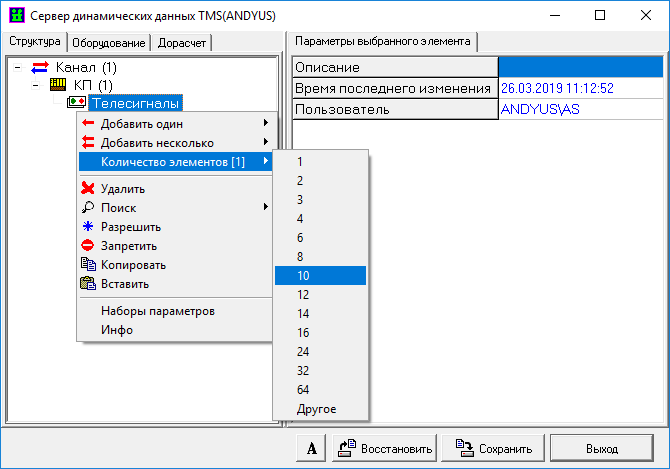The height and width of the screenshot is (469, 670).
Task: Click the font button labeled A
Action: [311, 448]
